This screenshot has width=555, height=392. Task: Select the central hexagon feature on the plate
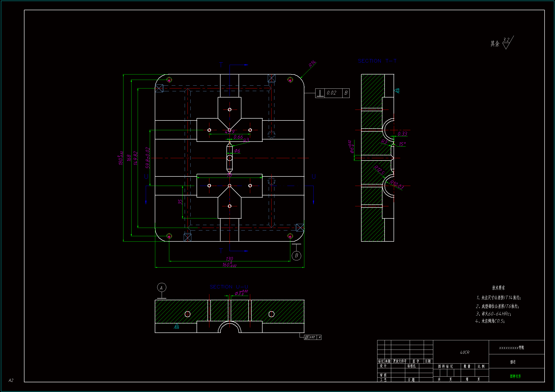click(230, 158)
